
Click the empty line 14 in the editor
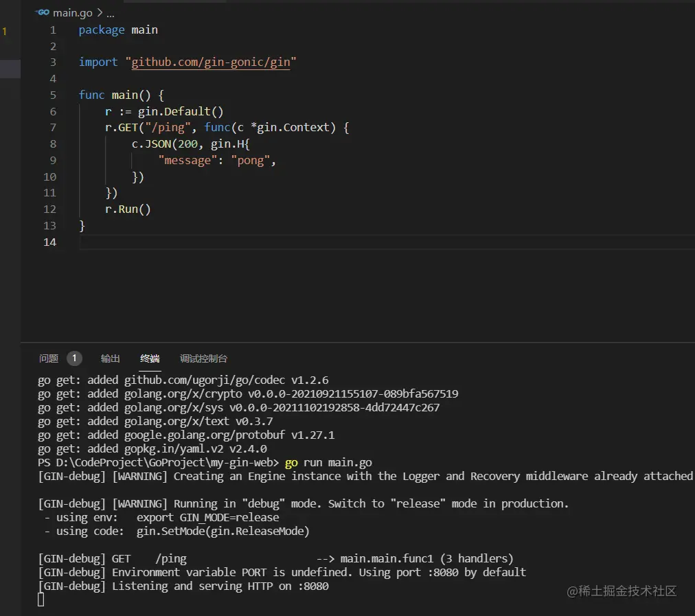[387, 242]
